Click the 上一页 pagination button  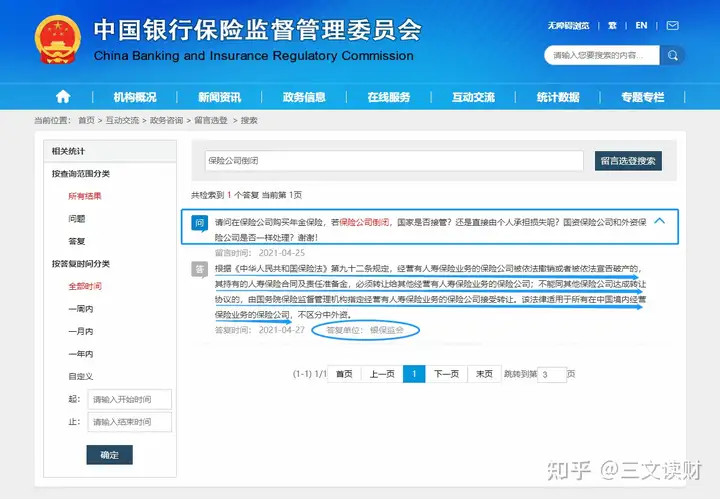click(x=382, y=374)
